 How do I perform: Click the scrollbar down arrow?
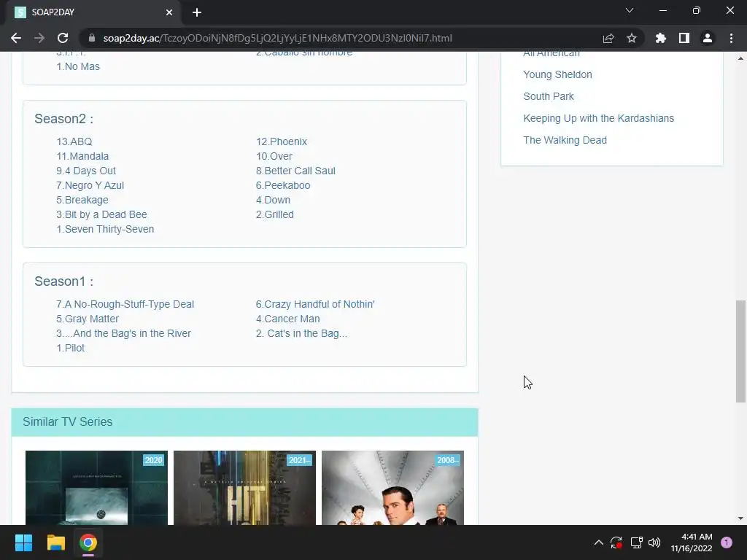tap(740, 518)
